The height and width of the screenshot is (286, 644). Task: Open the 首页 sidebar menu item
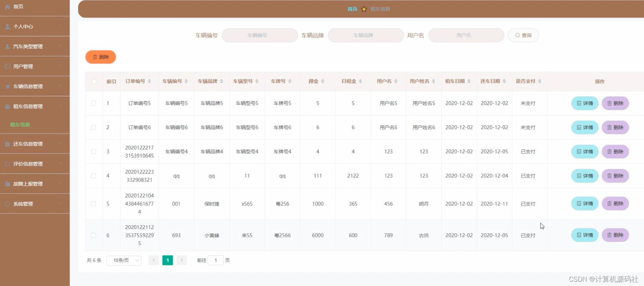click(x=35, y=7)
